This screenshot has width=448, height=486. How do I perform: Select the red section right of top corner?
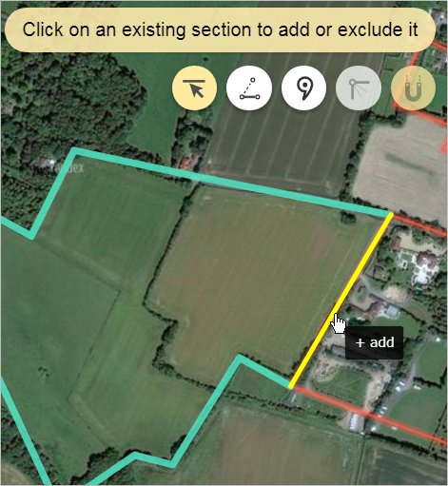(420, 225)
